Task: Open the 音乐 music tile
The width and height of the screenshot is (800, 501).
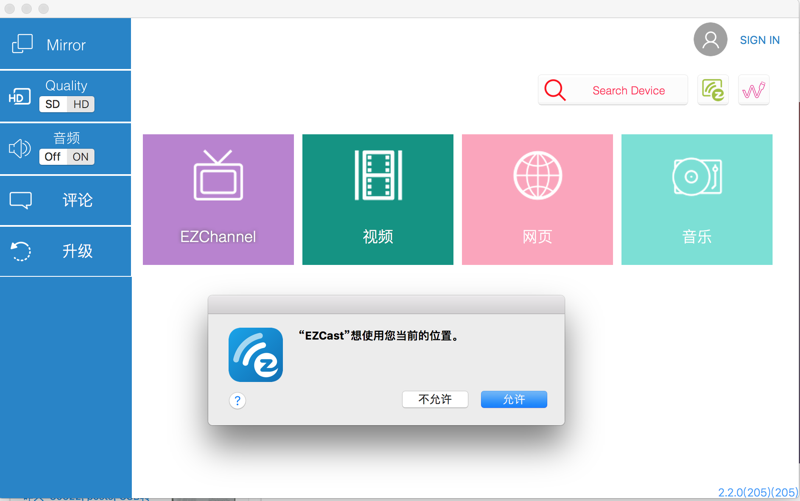Action: tap(697, 199)
